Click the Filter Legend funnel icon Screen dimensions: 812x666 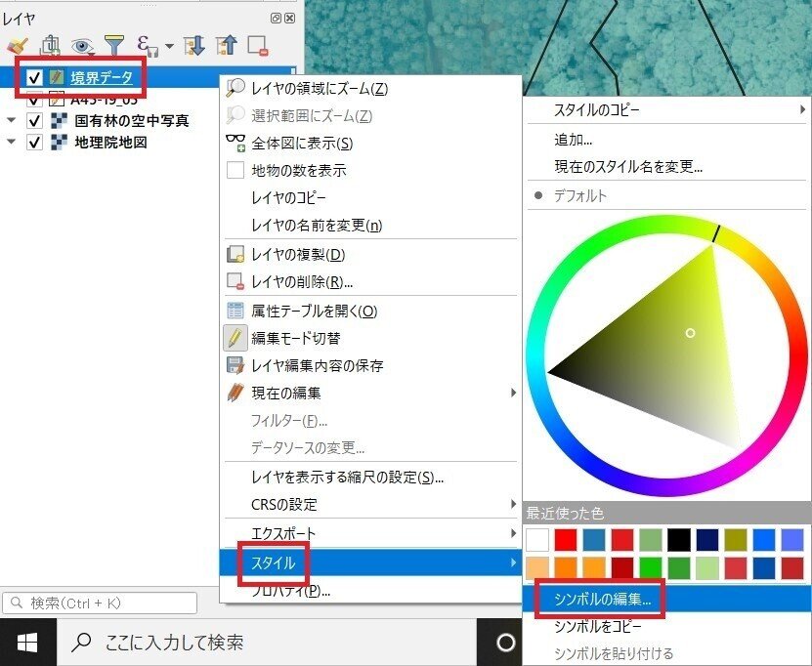pyautogui.click(x=114, y=45)
